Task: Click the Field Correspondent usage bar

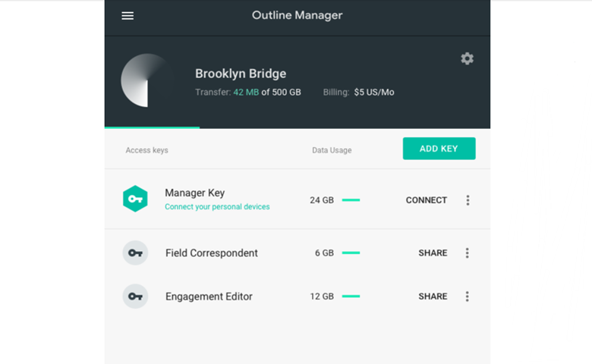Action: (351, 253)
